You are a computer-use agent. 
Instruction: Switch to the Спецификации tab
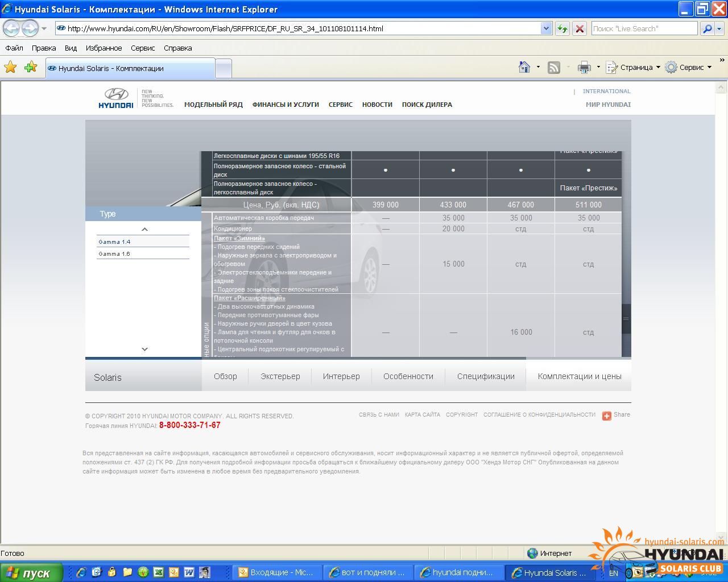(486, 376)
